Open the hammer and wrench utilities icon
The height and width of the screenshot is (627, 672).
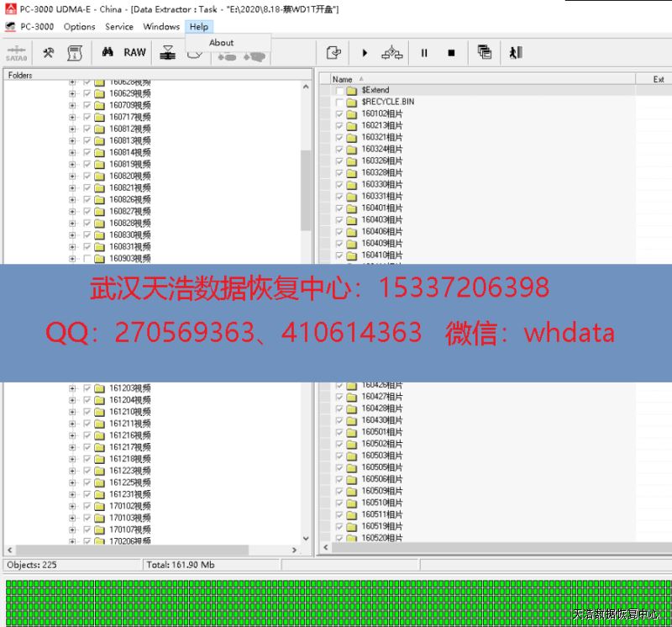click(48, 52)
